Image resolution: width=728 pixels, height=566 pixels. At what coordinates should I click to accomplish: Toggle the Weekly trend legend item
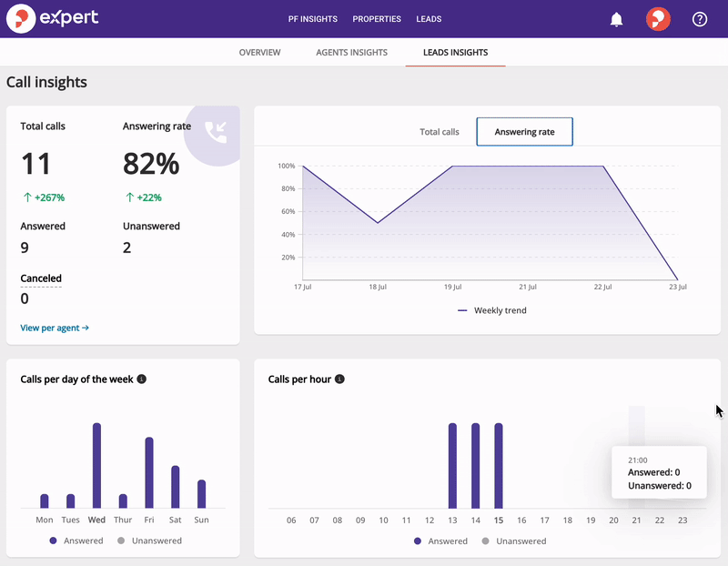point(492,310)
